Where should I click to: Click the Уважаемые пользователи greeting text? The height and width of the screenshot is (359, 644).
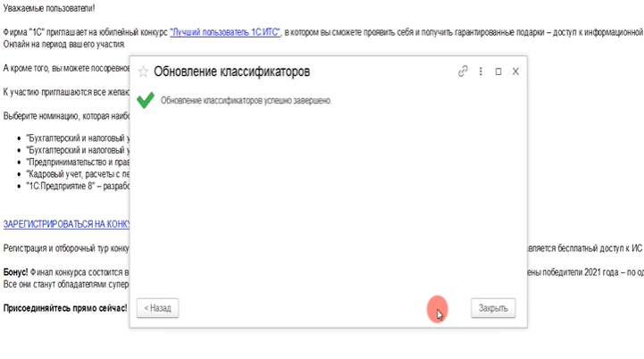[48, 8]
